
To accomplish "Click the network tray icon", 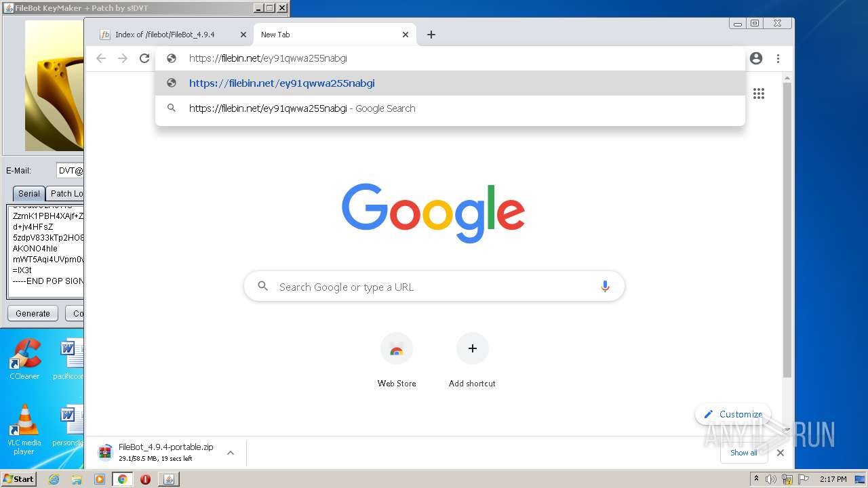I will 787,479.
